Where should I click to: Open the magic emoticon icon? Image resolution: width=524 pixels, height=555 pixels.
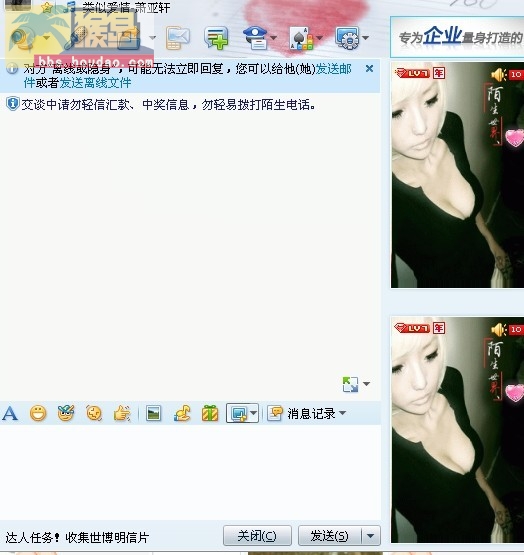pyautogui.click(x=66, y=413)
